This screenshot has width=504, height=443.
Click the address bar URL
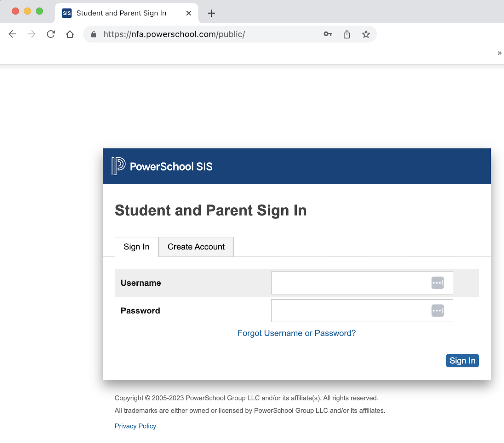(x=174, y=34)
